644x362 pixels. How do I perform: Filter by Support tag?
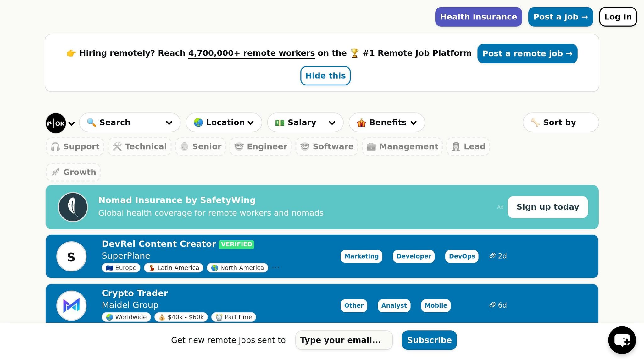click(75, 146)
